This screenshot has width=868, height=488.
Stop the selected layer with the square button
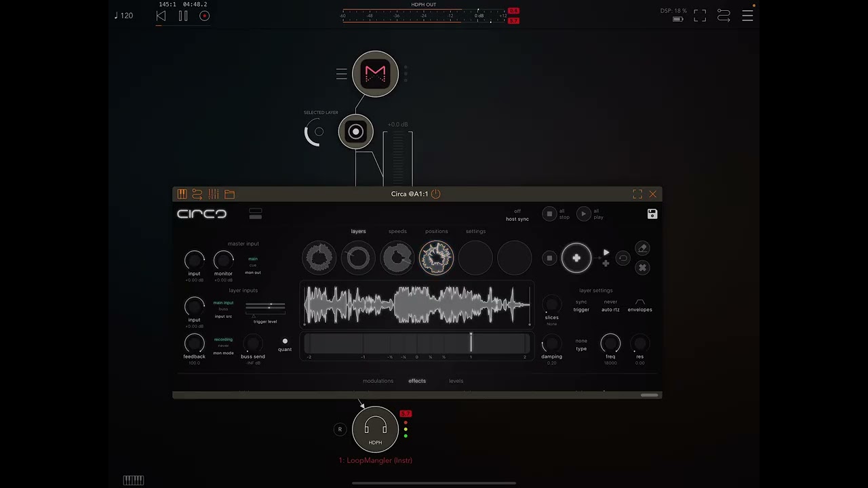pos(549,258)
